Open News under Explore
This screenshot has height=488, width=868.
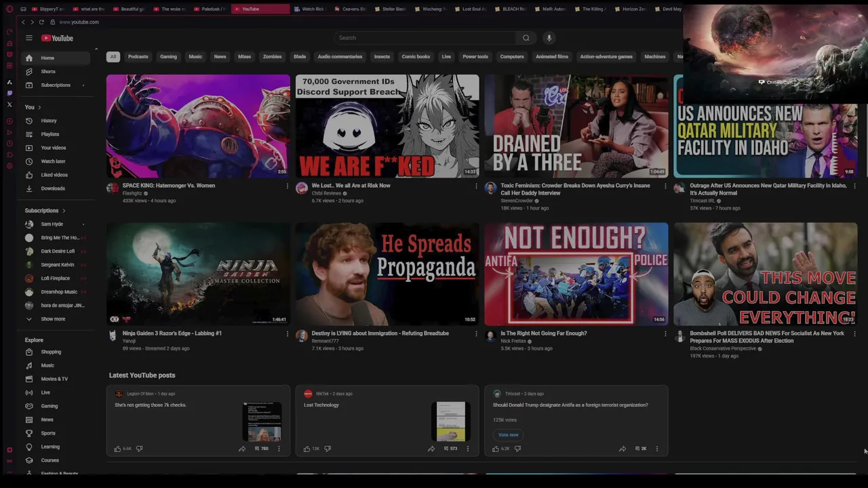[x=55, y=420]
